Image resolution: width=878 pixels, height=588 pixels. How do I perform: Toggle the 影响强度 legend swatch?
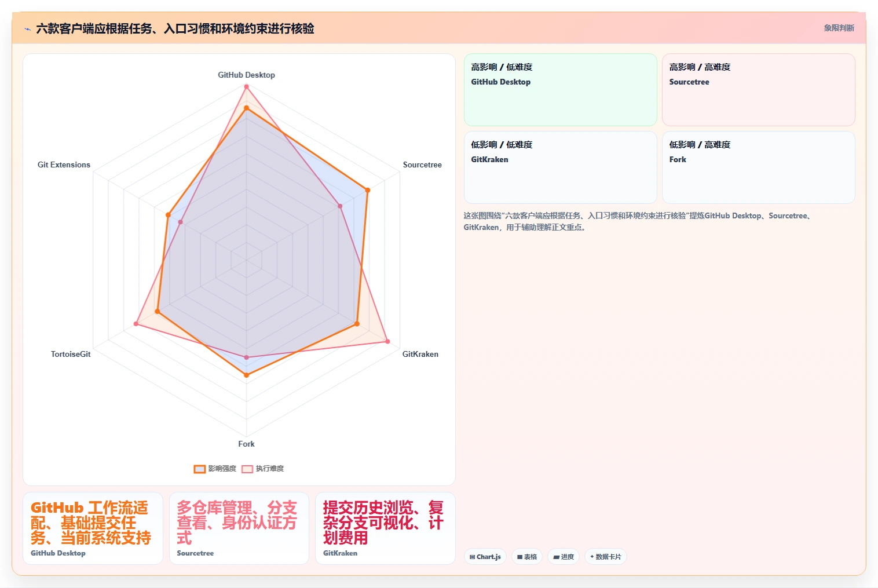199,469
